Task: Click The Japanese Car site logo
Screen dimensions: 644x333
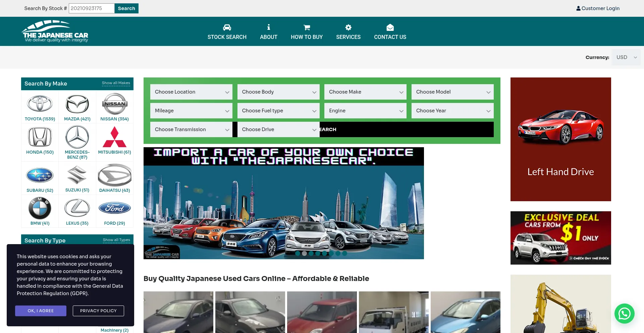Action: click(x=55, y=31)
